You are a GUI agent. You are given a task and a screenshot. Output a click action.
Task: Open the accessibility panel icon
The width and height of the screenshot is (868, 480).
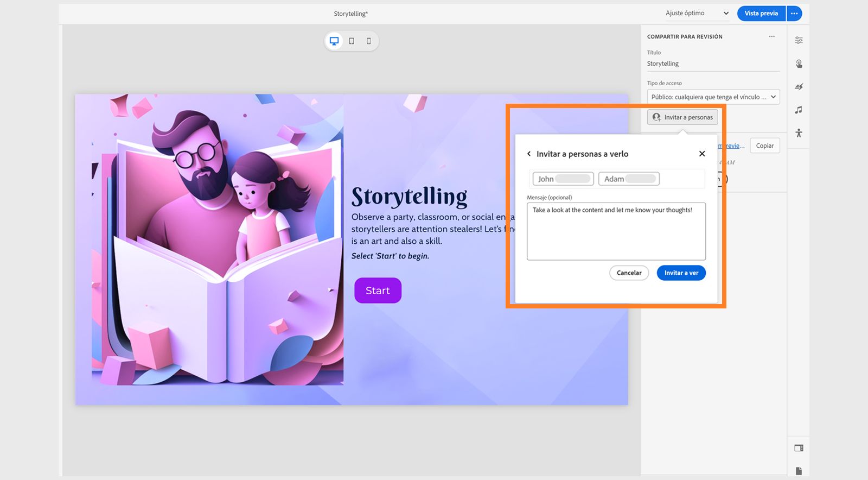click(799, 133)
